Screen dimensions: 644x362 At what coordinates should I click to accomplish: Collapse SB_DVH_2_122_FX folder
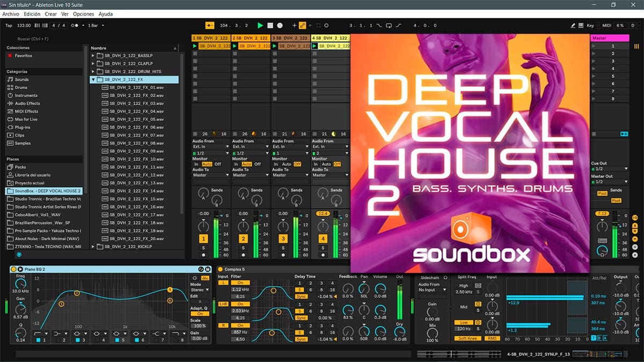coord(93,79)
